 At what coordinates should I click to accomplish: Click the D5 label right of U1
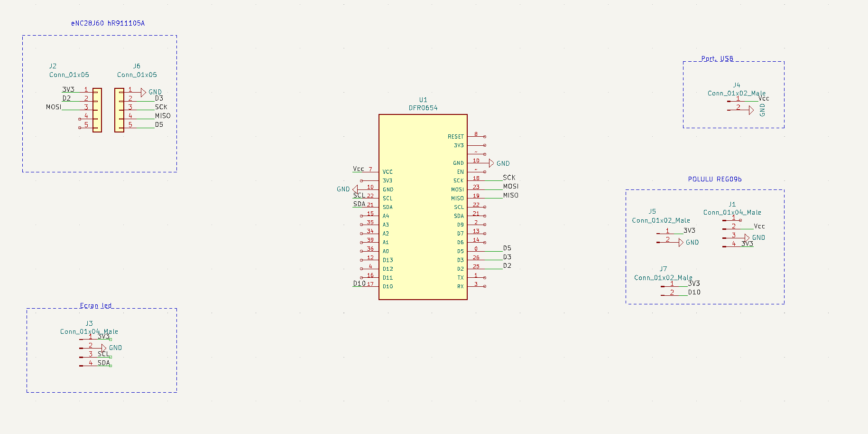click(507, 248)
